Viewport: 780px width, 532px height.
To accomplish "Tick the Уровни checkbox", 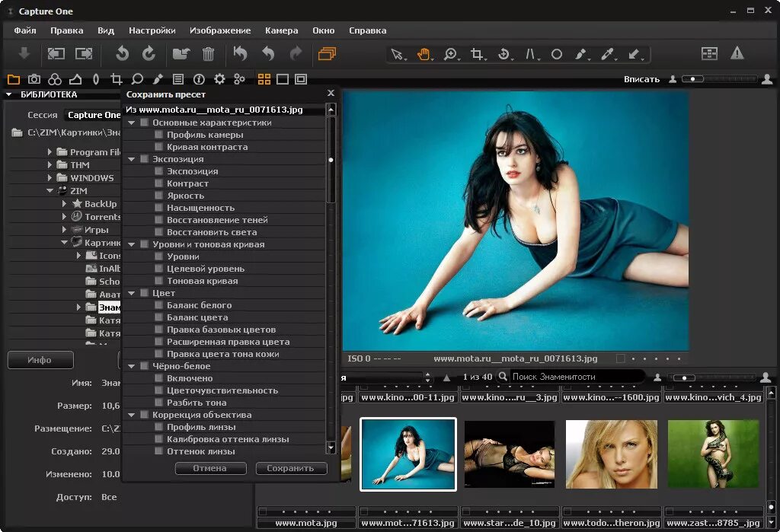I will (158, 256).
